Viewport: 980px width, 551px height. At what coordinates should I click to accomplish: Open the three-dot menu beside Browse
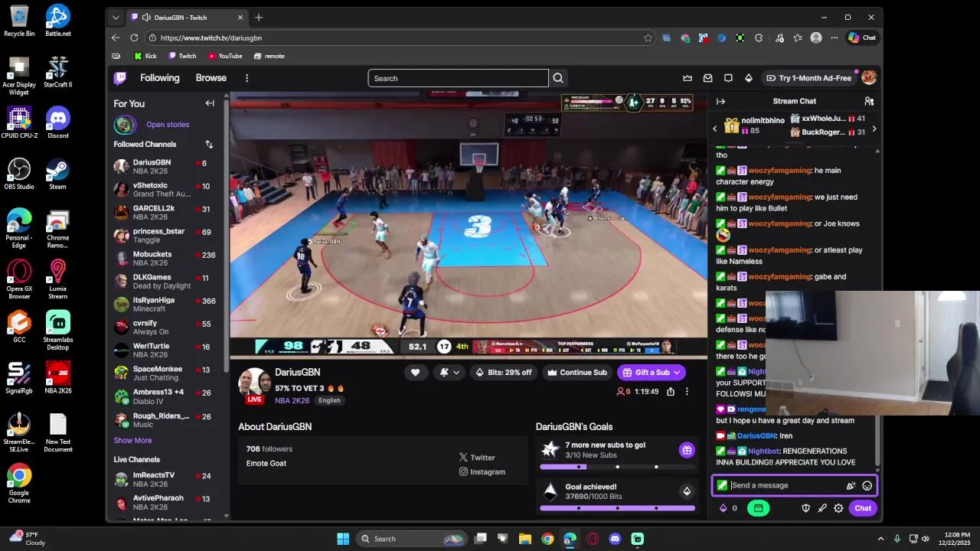coord(247,78)
